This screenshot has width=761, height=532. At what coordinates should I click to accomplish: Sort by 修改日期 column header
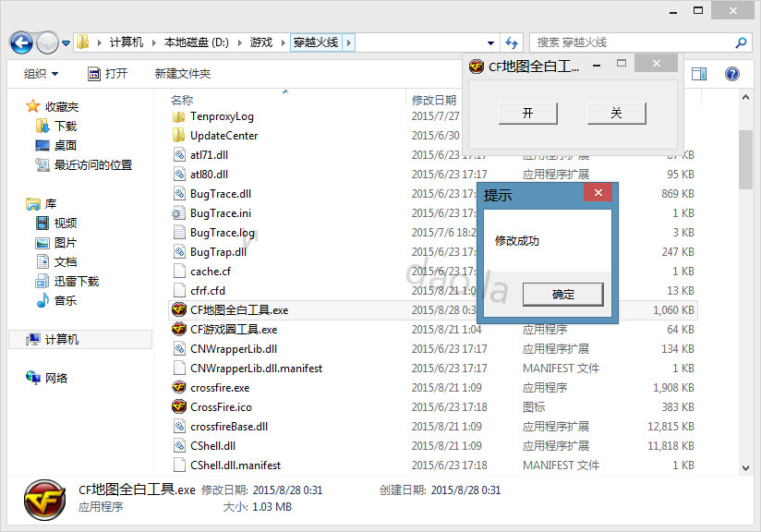433,100
